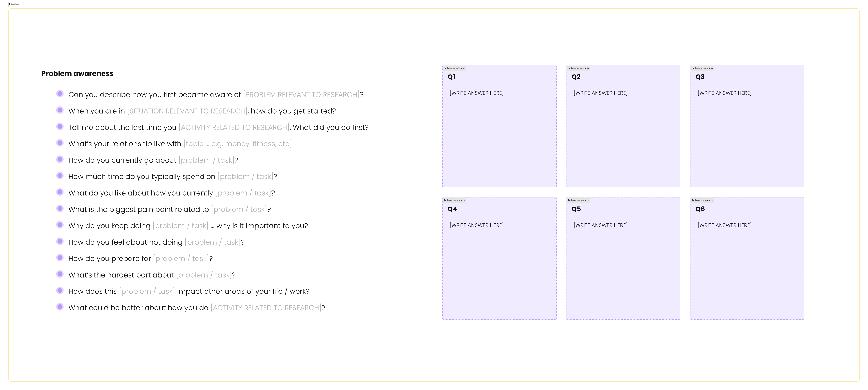The width and height of the screenshot is (868, 390).
Task: Click the bullet next to "What could be better"
Action: coord(60,307)
